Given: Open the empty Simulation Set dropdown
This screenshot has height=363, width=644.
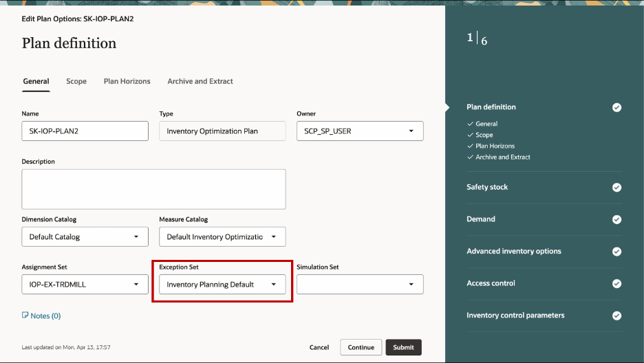Looking at the screenshot, I should tap(360, 284).
